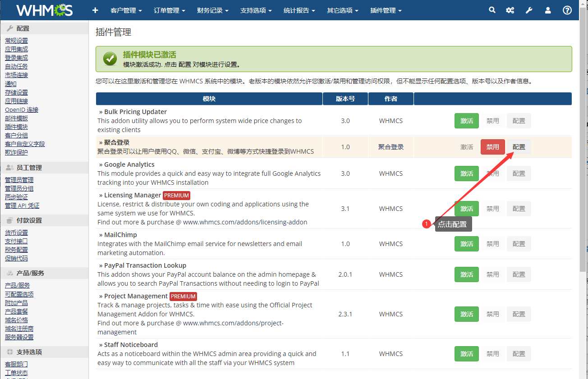Open 产品套餐 sidebar link
The width and height of the screenshot is (588, 379).
(x=16, y=311)
